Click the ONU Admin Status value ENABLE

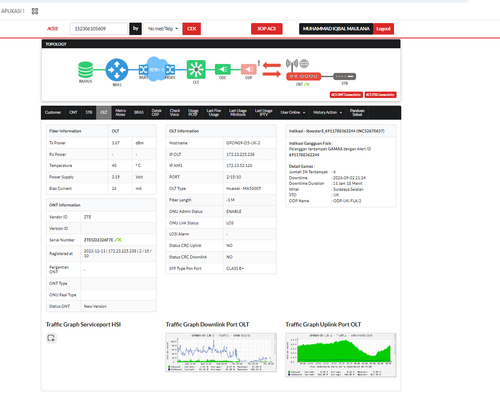click(234, 211)
